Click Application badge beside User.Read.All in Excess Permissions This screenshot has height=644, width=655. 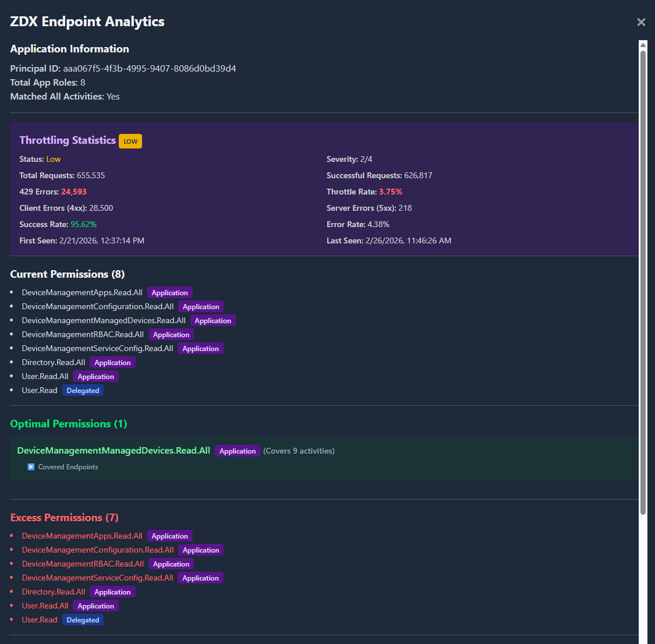click(x=96, y=606)
